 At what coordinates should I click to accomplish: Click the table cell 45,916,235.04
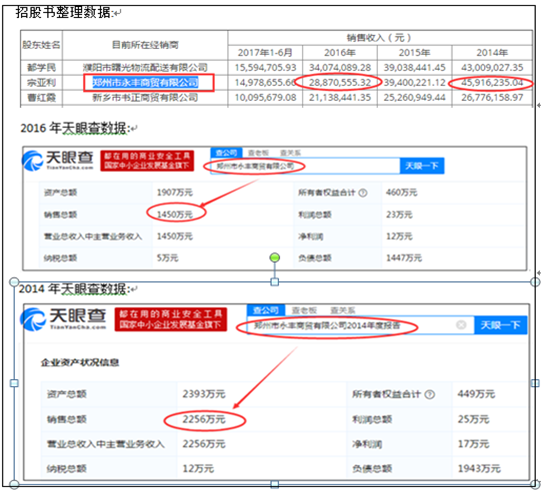(492, 82)
